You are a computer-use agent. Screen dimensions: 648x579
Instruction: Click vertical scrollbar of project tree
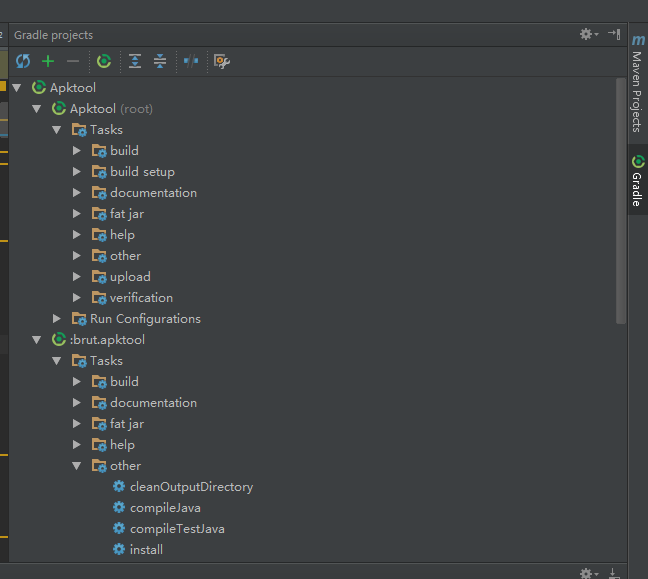tap(620, 201)
